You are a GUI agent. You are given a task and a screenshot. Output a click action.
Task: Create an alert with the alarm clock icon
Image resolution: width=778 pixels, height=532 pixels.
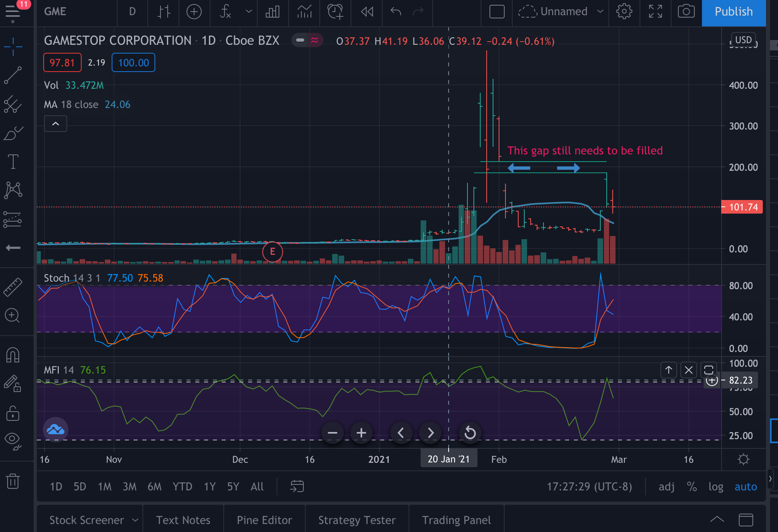pyautogui.click(x=335, y=12)
